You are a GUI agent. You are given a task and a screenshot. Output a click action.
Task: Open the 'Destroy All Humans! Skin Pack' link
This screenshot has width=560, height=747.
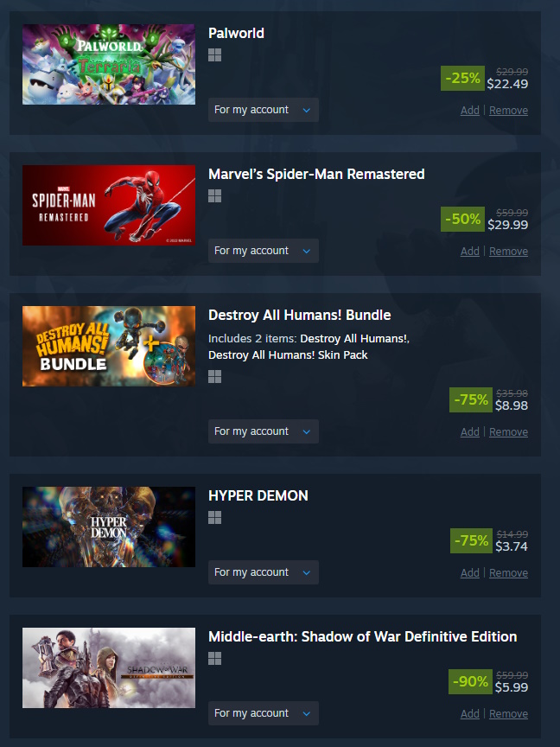coord(288,355)
